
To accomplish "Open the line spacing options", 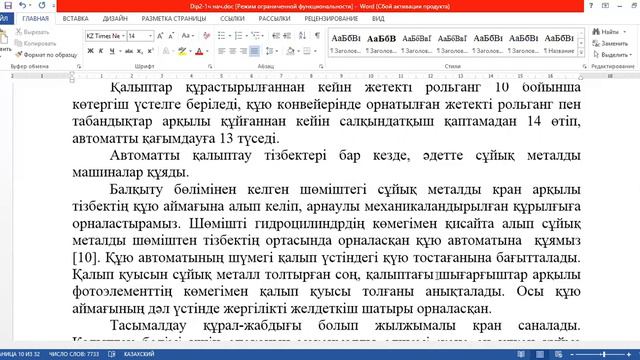I will point(269,51).
